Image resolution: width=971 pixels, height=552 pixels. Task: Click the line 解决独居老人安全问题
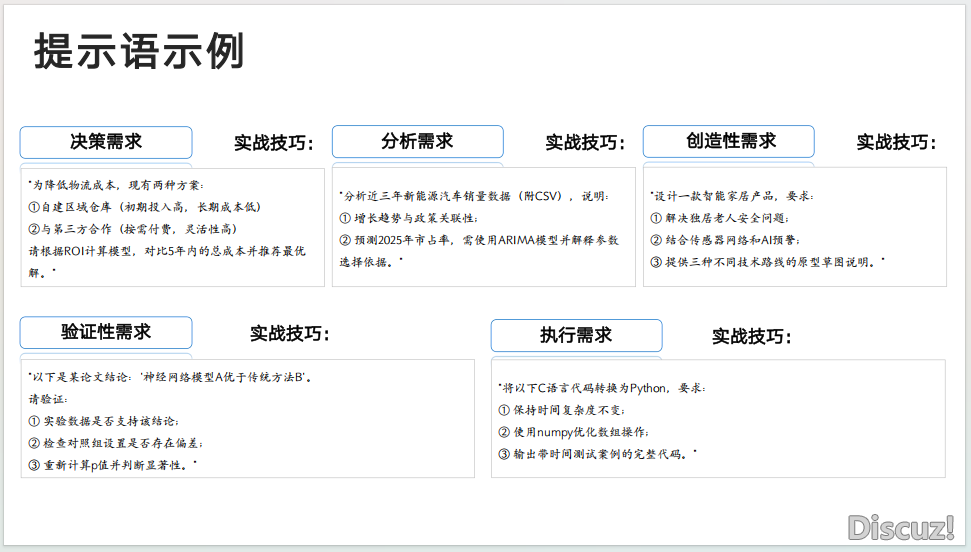coord(720,218)
